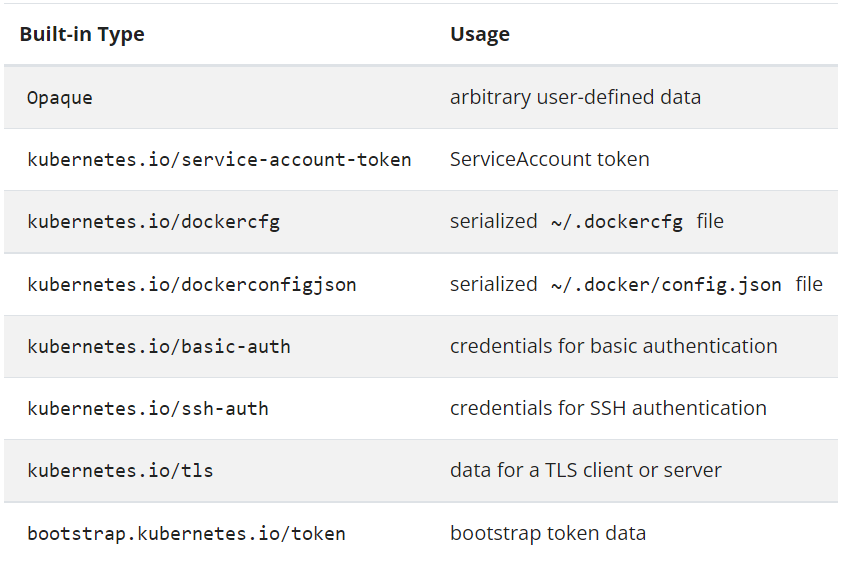
Task: Click the bootstrap.kubernetes.io/token type entry
Action: click(186, 534)
